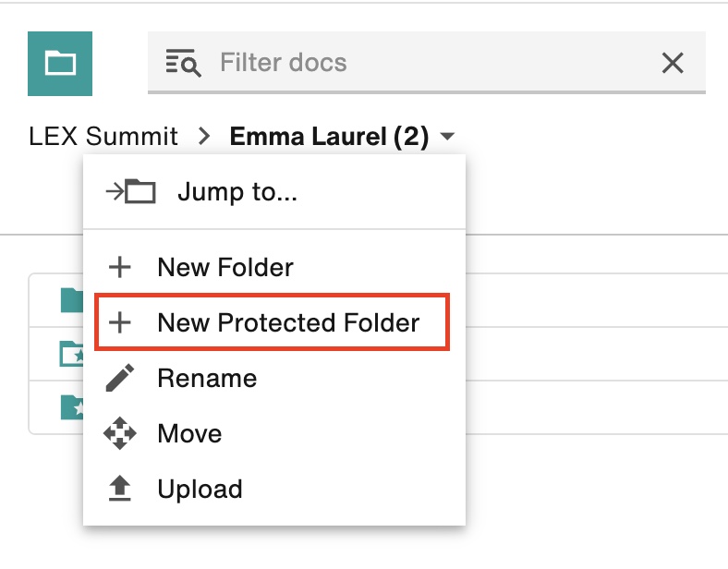
Task: Type in the Filter docs field
Action: click(426, 63)
